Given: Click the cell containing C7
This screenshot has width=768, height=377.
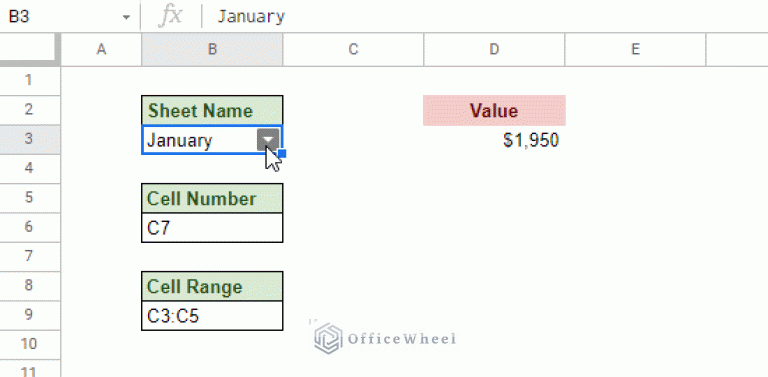Looking at the screenshot, I should pyautogui.click(x=212, y=228).
